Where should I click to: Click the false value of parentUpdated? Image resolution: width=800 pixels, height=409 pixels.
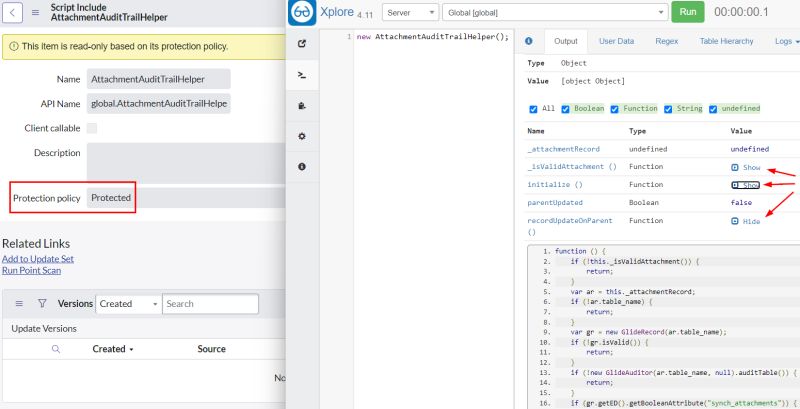coord(741,203)
